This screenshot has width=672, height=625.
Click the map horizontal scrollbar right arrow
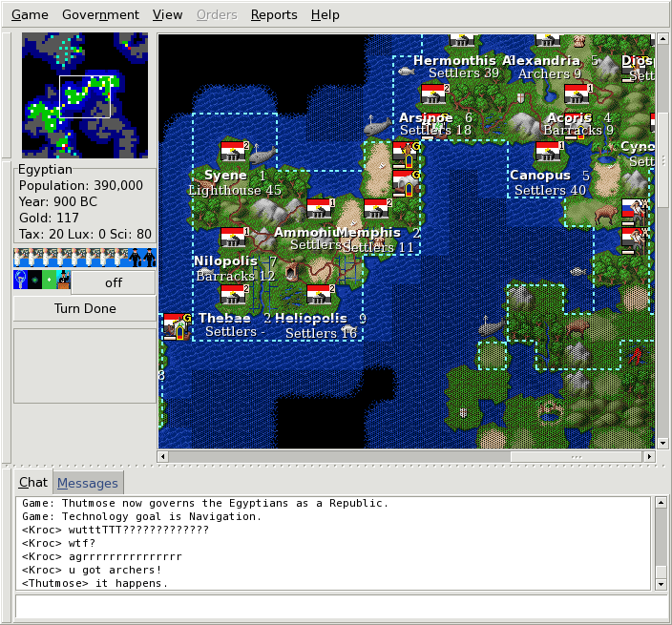click(x=650, y=456)
